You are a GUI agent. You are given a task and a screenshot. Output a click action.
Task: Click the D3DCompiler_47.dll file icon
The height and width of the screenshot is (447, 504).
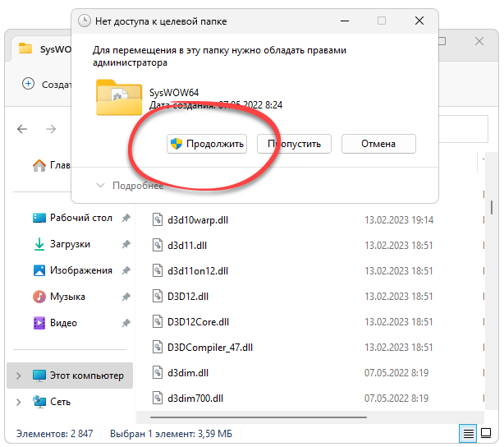[x=157, y=348]
